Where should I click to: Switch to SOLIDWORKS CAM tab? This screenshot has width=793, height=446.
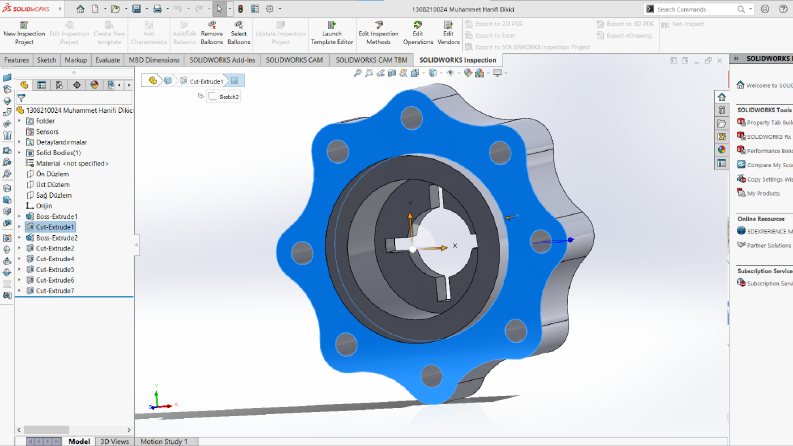(x=294, y=60)
